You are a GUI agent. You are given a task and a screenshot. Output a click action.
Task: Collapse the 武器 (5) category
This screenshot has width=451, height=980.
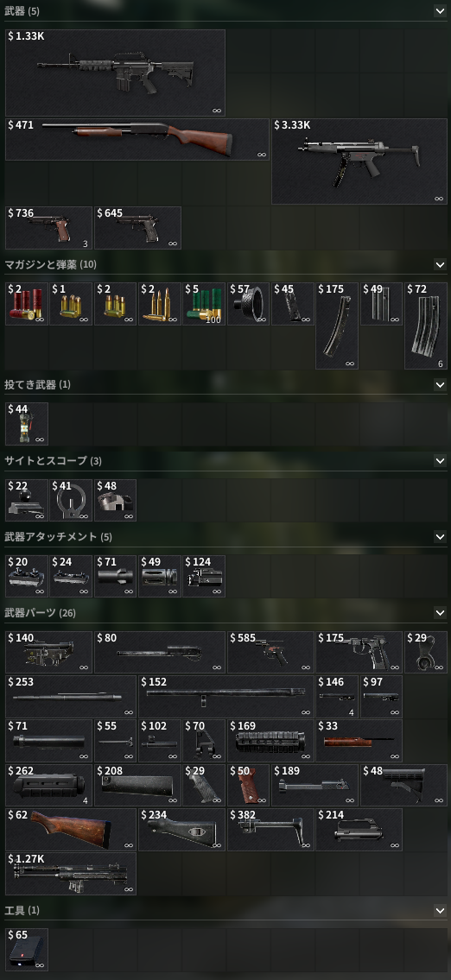[x=440, y=10]
